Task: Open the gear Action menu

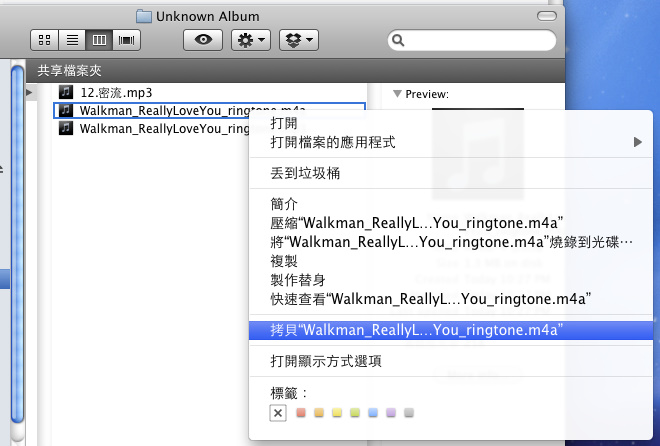Action: click(x=251, y=40)
